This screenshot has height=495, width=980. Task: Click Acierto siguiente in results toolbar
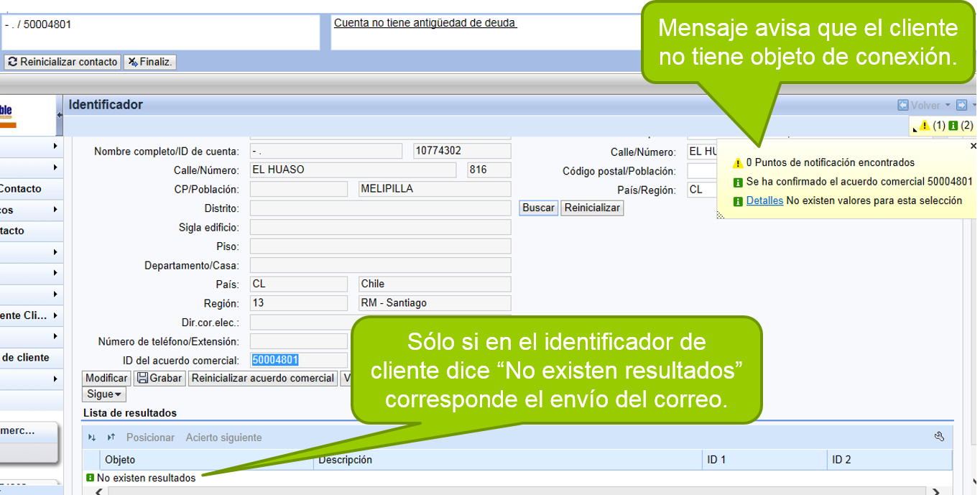[223, 438]
